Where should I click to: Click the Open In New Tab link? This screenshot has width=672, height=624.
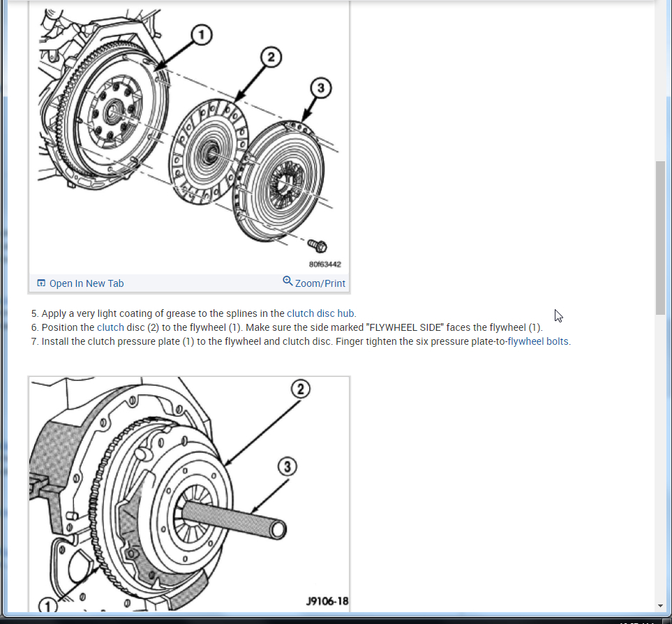click(86, 283)
